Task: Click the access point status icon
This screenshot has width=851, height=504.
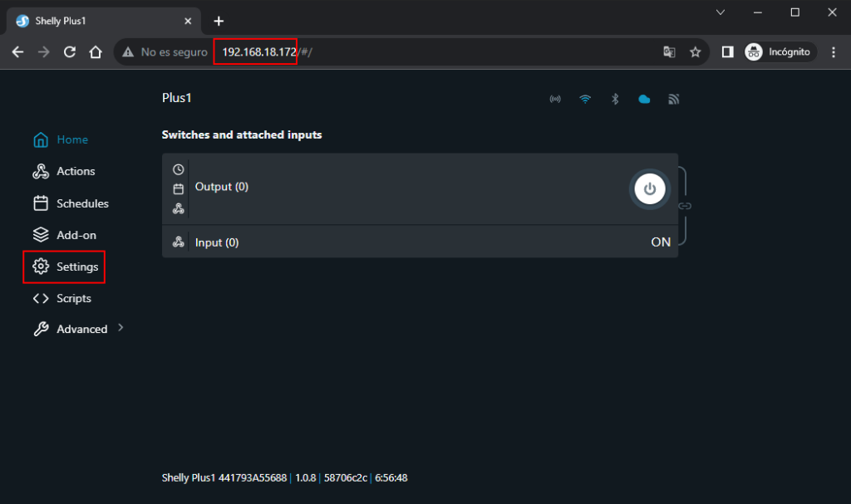Action: point(555,99)
